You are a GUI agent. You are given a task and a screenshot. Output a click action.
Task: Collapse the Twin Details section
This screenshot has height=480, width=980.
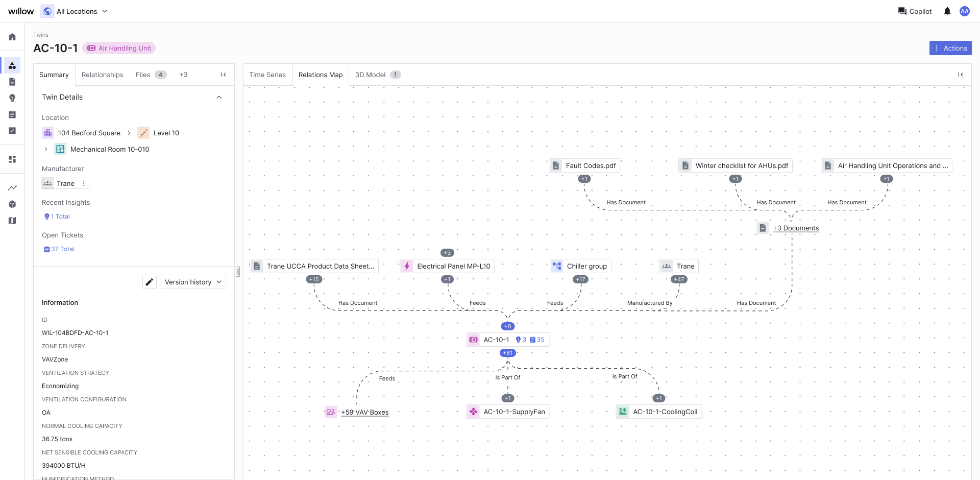[x=219, y=97]
